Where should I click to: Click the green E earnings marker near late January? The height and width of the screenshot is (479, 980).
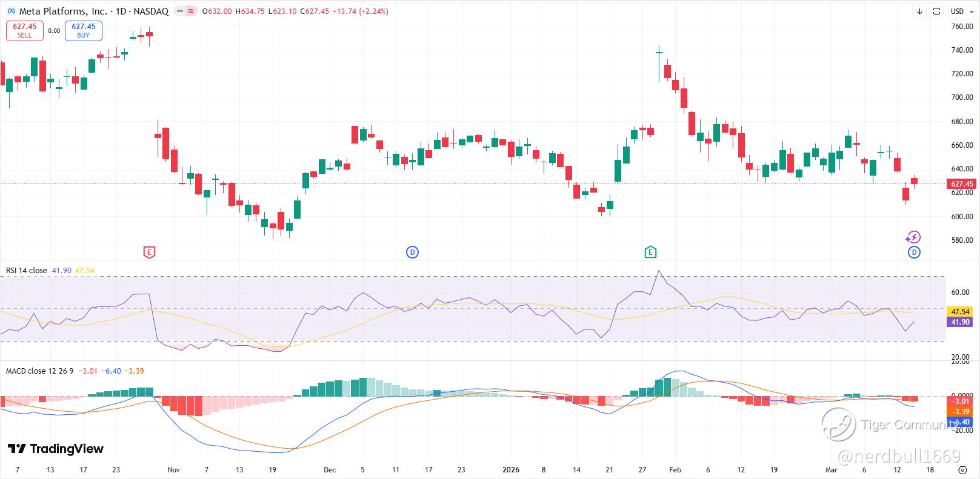coord(650,252)
